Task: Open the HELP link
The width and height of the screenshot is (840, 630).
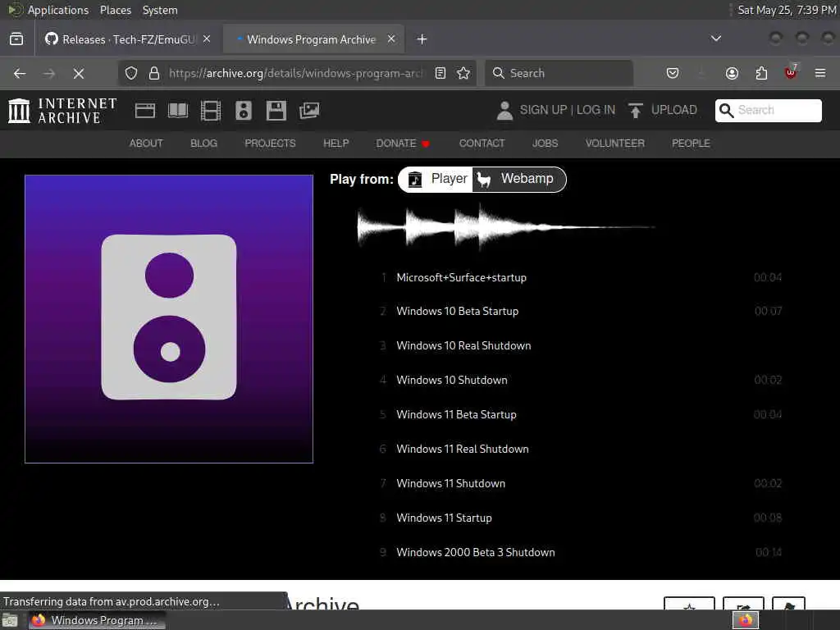Action: [336, 144]
